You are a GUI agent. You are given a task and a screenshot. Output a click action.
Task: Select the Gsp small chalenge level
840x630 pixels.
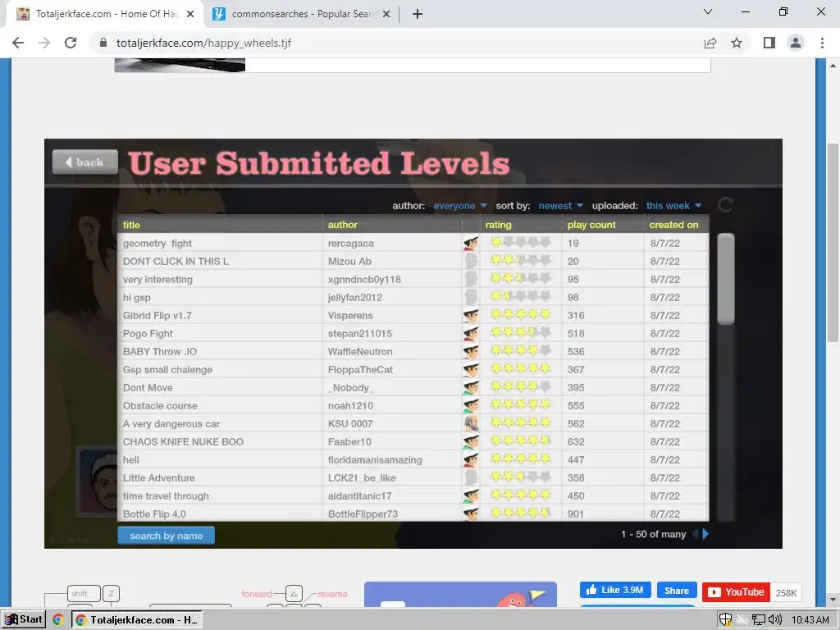(413, 370)
